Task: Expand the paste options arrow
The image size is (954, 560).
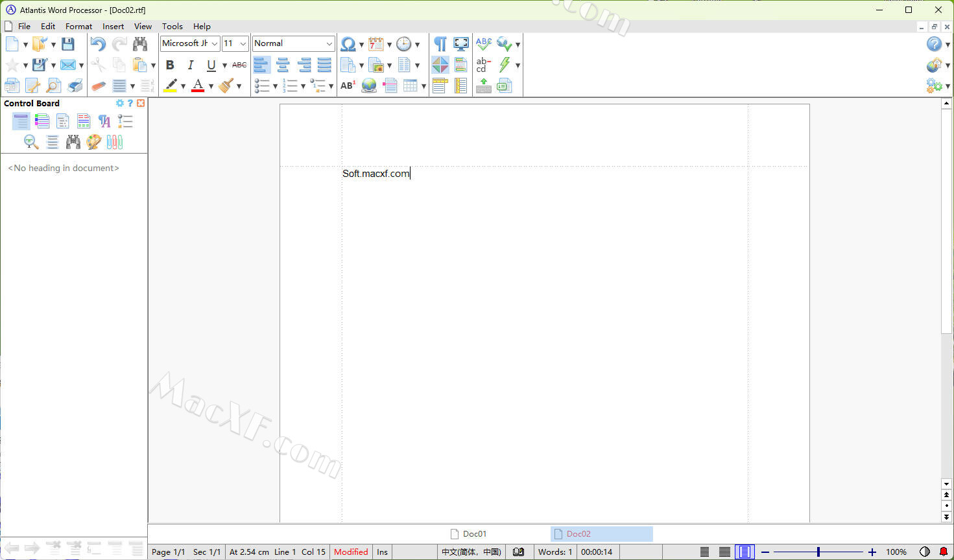Action: [153, 65]
